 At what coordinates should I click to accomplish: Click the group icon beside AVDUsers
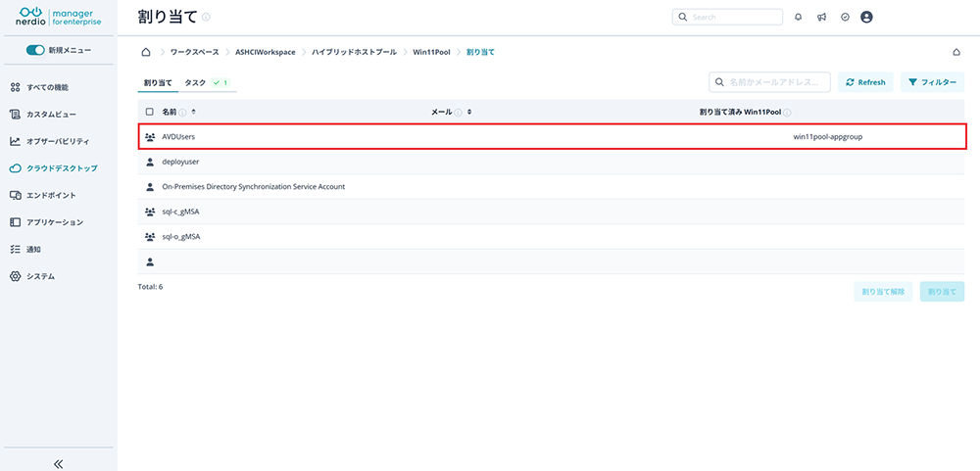(149, 136)
